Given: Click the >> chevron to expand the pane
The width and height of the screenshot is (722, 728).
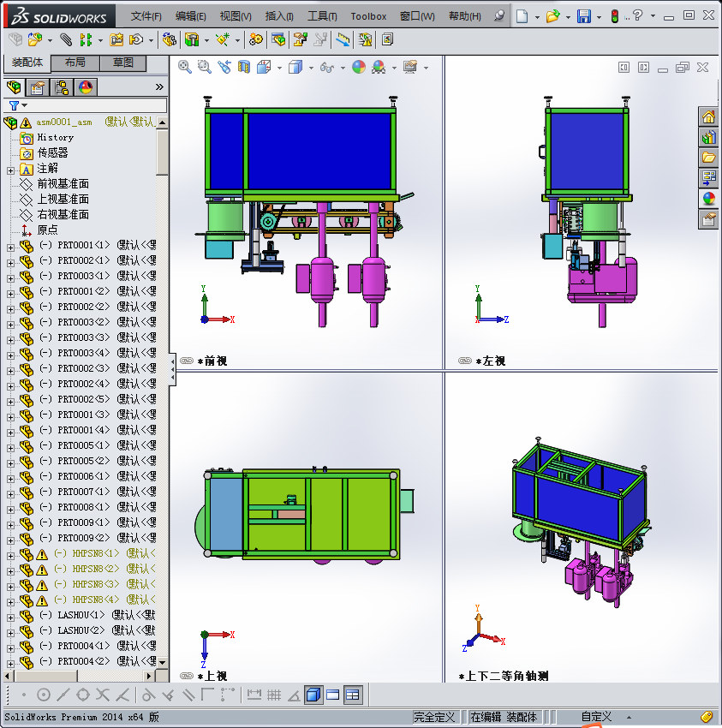Looking at the screenshot, I should point(159,86).
